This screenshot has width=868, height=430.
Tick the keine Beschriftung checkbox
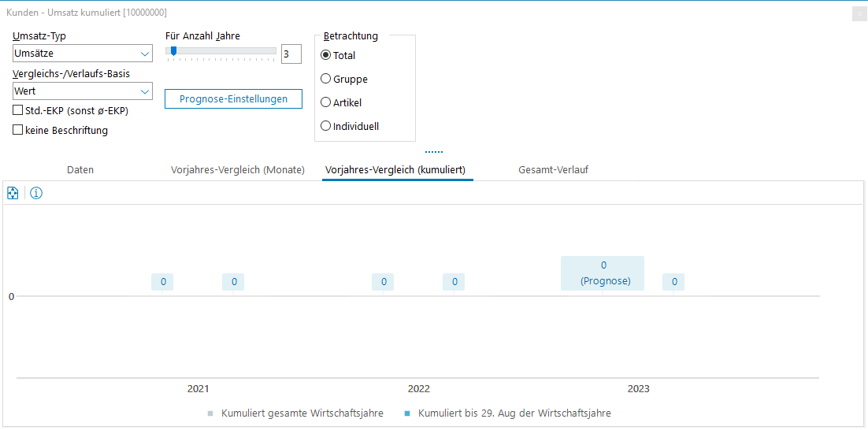tap(18, 130)
